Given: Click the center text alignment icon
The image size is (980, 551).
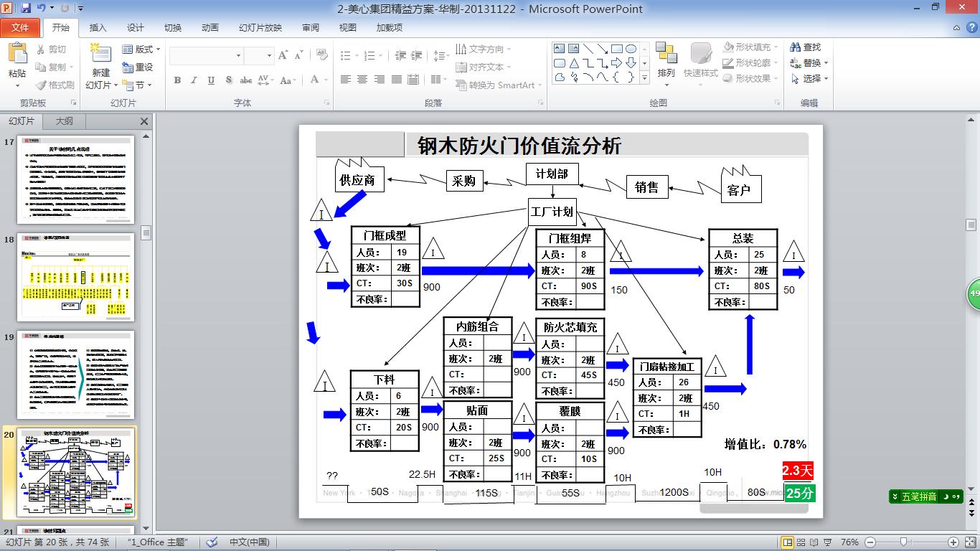Looking at the screenshot, I should click(362, 80).
